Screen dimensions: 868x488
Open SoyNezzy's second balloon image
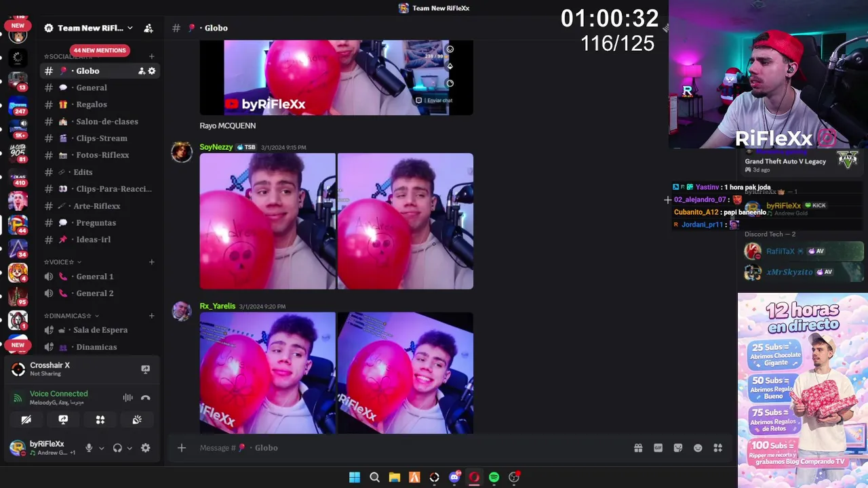pyautogui.click(x=406, y=221)
